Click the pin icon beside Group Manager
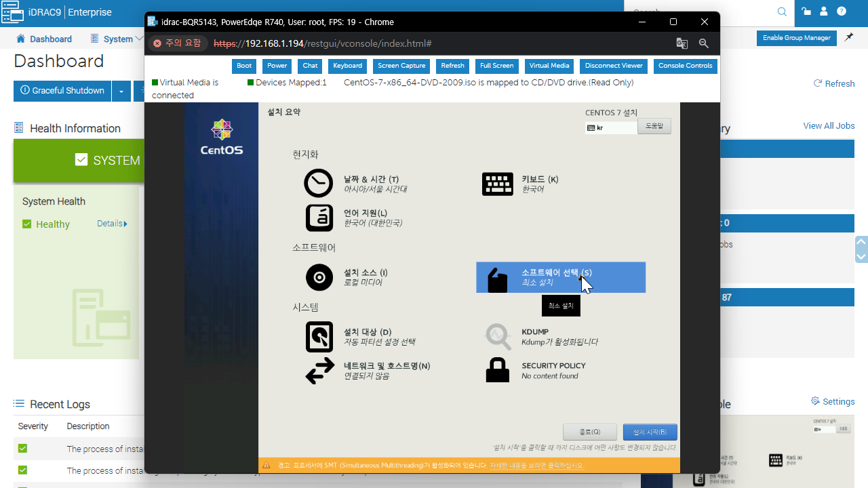 (x=849, y=37)
